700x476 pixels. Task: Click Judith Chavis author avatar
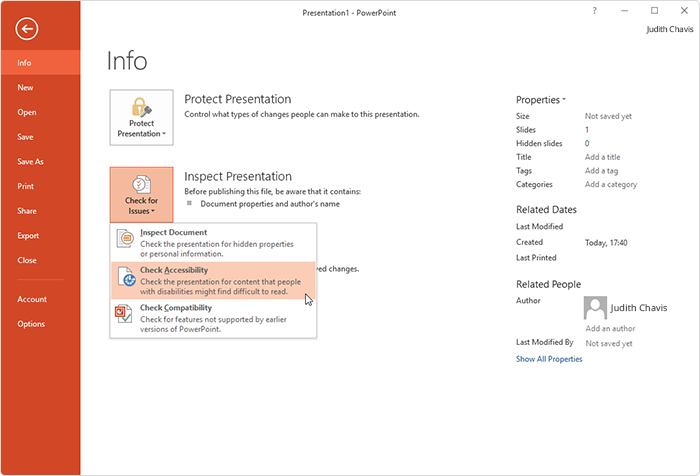click(x=595, y=308)
